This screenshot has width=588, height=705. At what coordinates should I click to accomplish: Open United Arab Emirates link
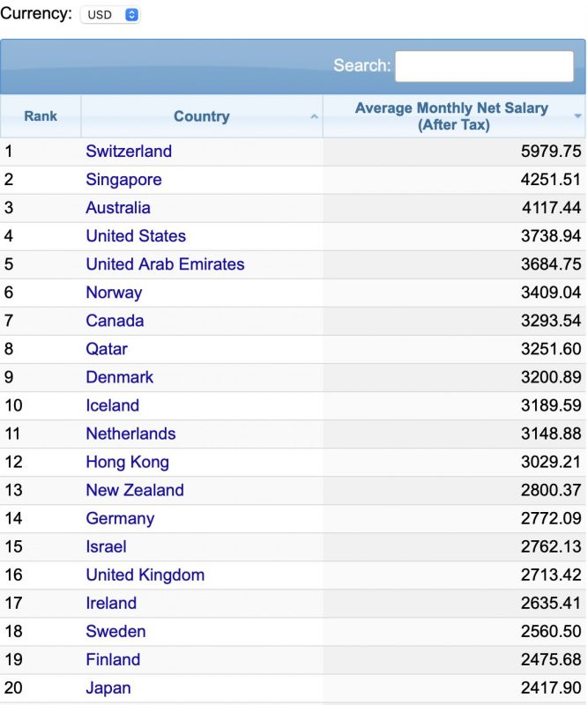pyautogui.click(x=165, y=263)
